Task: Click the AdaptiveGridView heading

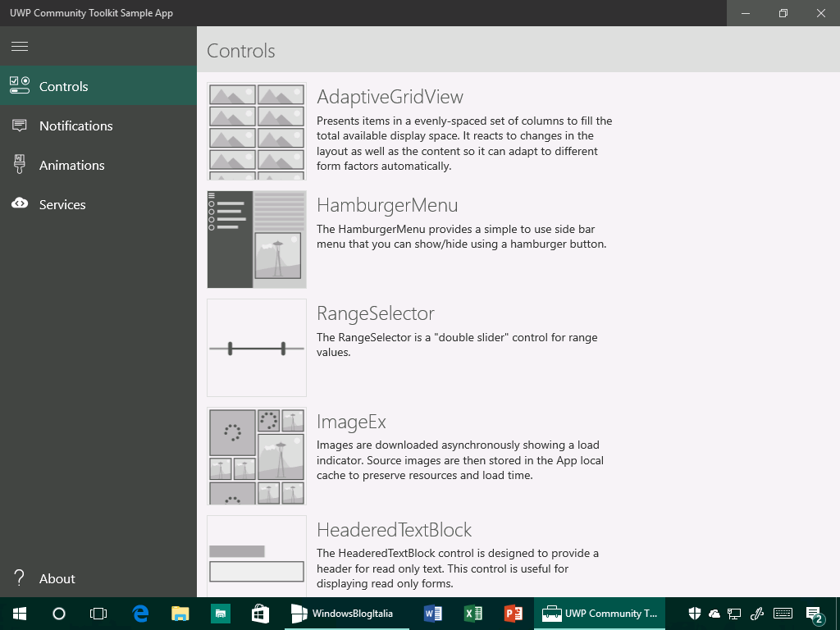Action: (x=390, y=97)
